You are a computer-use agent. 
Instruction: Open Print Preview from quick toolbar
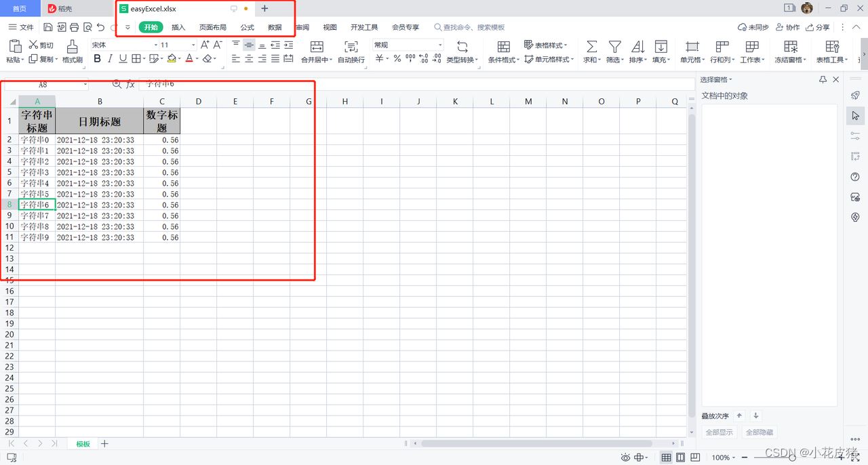point(87,27)
